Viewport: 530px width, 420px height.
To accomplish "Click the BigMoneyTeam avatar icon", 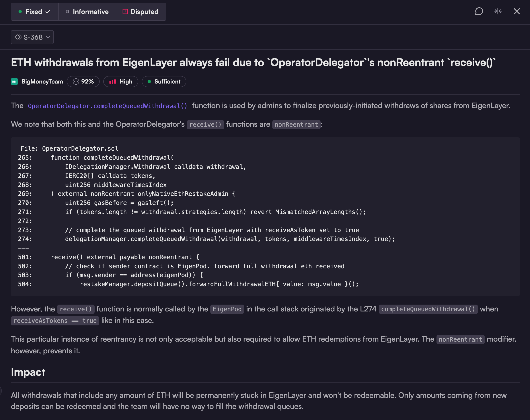I will [x=14, y=82].
